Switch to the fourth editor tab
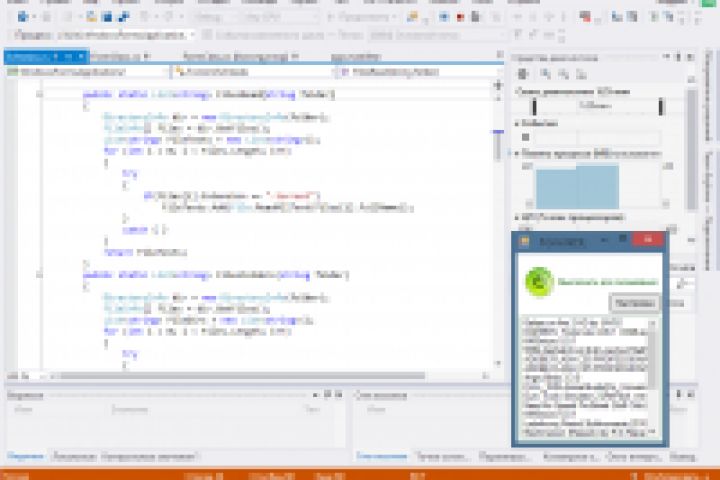This screenshot has width=720, height=480. (x=356, y=57)
